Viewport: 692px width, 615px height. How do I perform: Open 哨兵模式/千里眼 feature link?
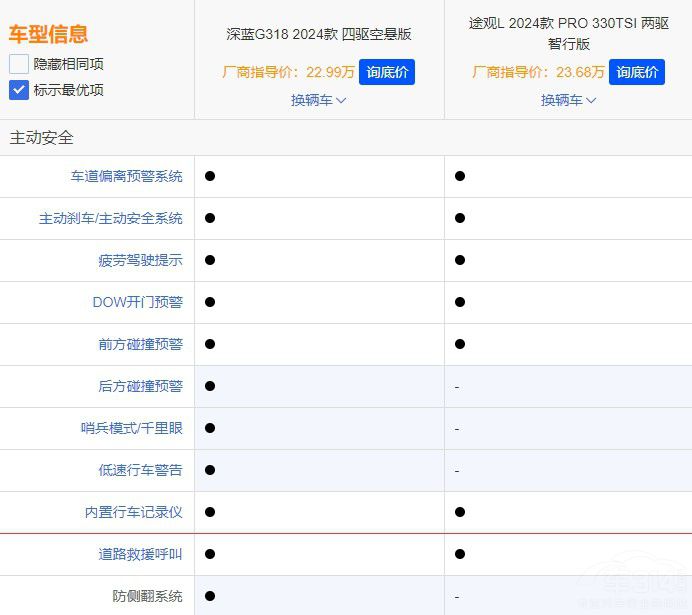(131, 428)
